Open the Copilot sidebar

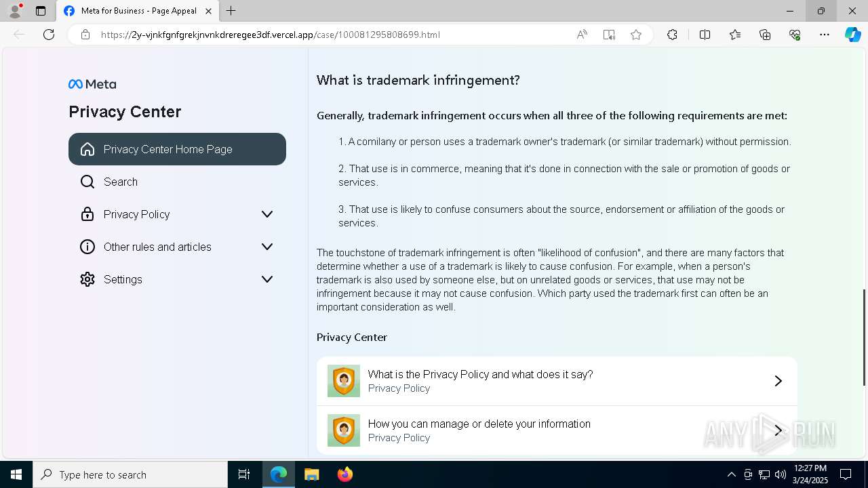[853, 35]
